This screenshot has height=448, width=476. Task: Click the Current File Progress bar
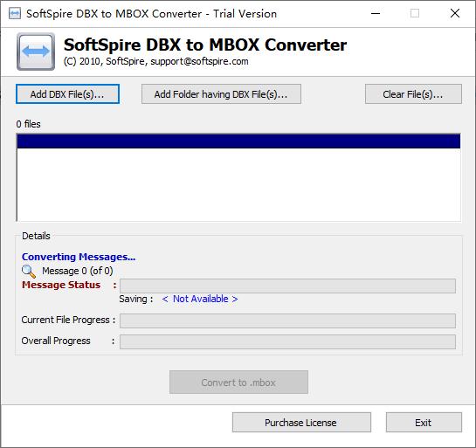287,320
